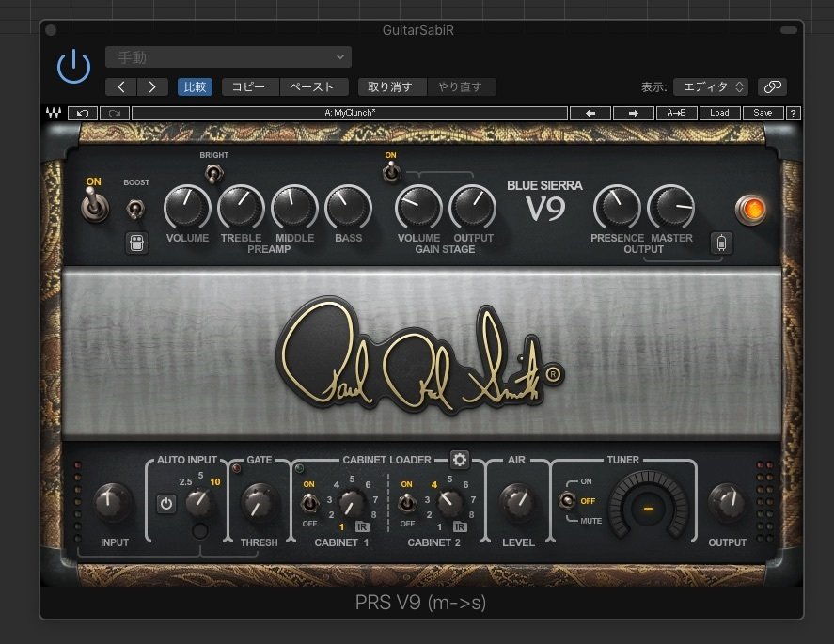Click the CABINET 1 selector knob
The width and height of the screenshot is (834, 644).
[351, 503]
